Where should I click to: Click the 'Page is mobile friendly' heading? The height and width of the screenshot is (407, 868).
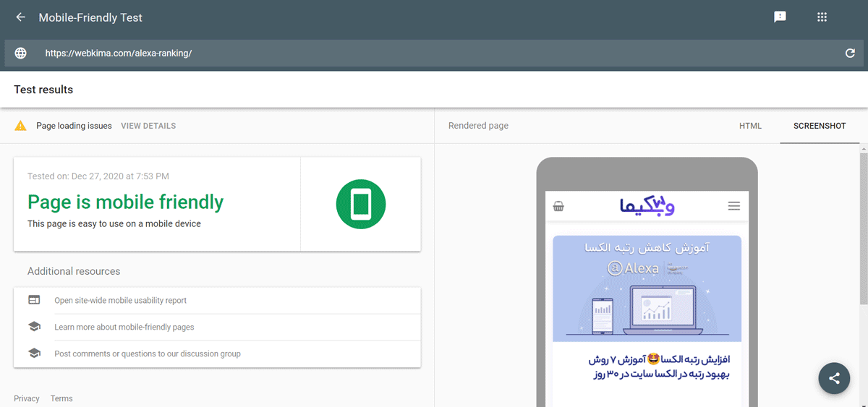pyautogui.click(x=125, y=202)
